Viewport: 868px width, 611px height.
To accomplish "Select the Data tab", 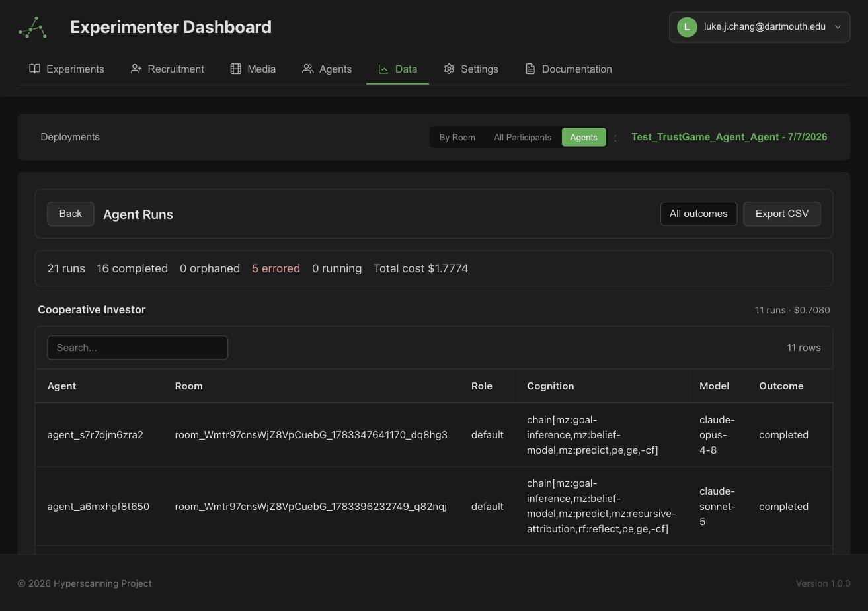I will pyautogui.click(x=397, y=69).
